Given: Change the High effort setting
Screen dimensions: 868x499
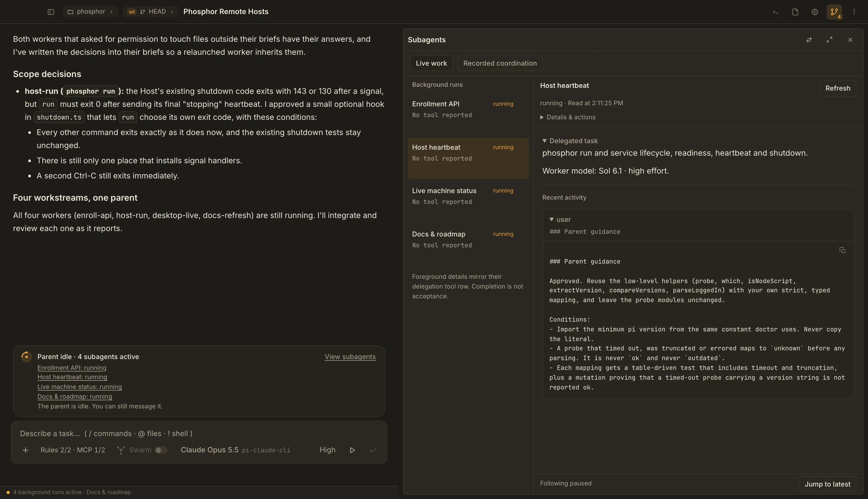Looking at the screenshot, I should (x=327, y=450).
